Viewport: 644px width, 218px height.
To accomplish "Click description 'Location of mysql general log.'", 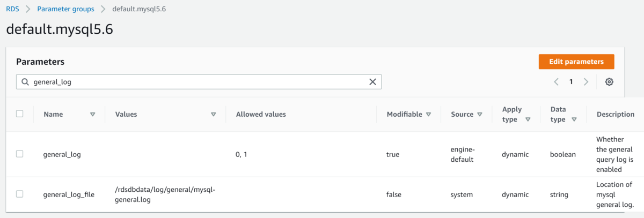I will pyautogui.click(x=615, y=194).
